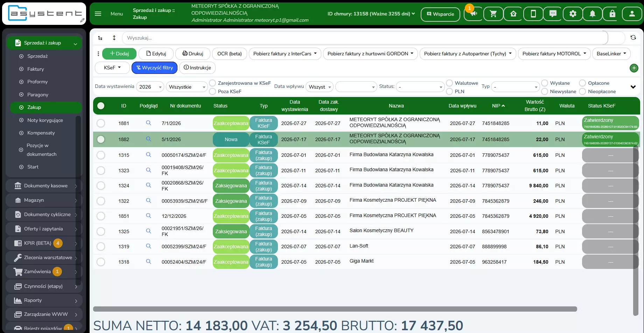Open the year dropdown showing 2026
The width and height of the screenshot is (644, 333).
click(x=150, y=87)
